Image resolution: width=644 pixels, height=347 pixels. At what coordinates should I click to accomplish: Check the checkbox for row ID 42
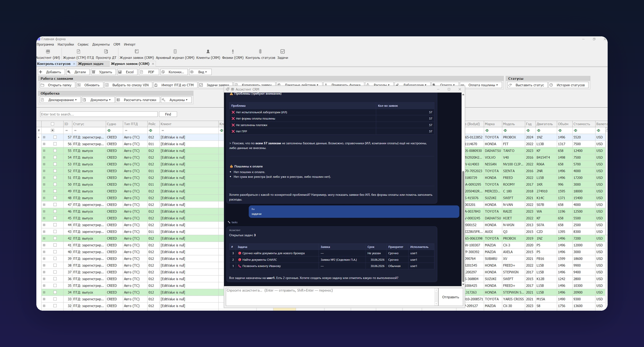pos(55,238)
